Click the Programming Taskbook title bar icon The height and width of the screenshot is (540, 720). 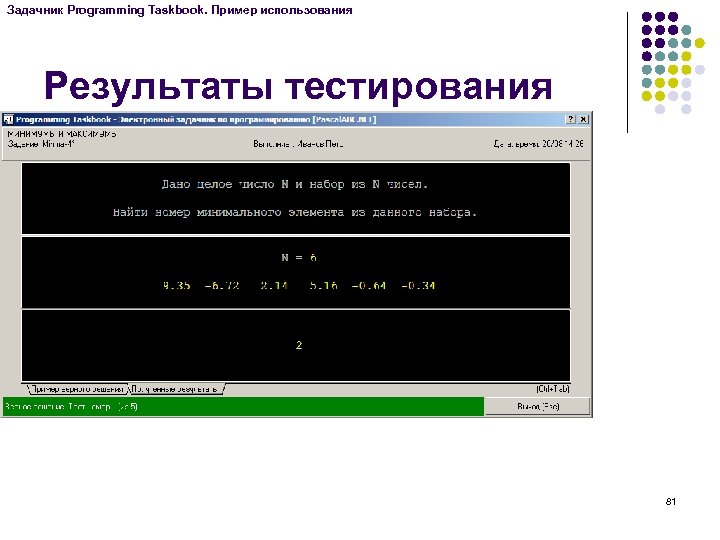(8, 120)
